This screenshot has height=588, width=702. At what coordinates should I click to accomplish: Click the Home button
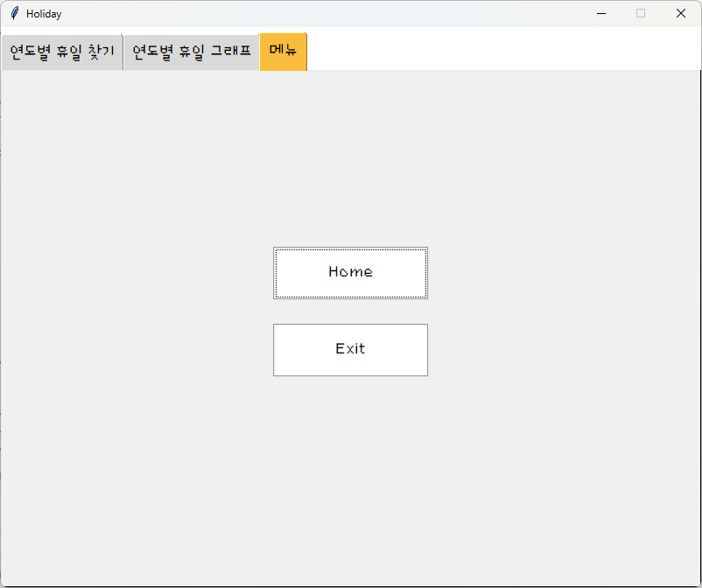point(350,273)
